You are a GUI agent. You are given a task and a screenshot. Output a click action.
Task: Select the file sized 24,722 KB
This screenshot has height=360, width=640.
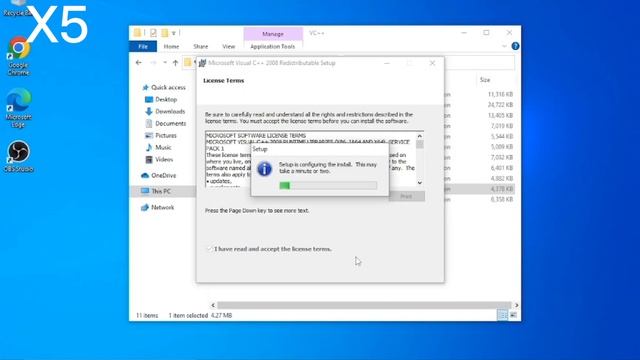point(500,105)
